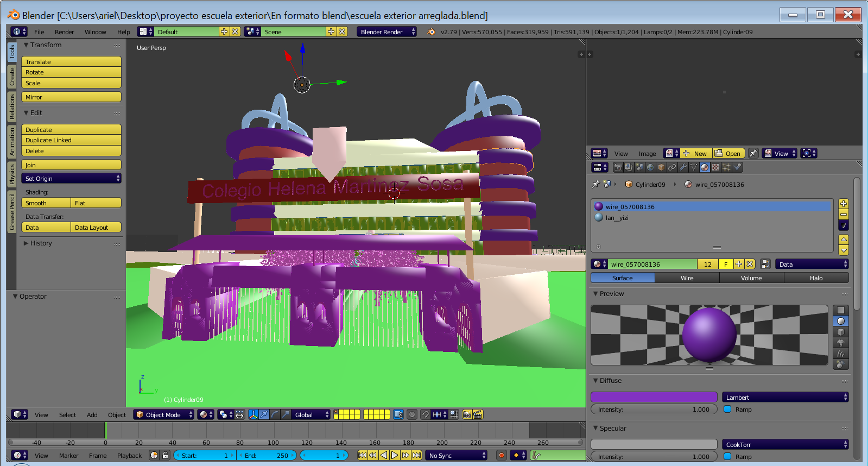Open the CookTorr specular shader dropdown

[785, 444]
